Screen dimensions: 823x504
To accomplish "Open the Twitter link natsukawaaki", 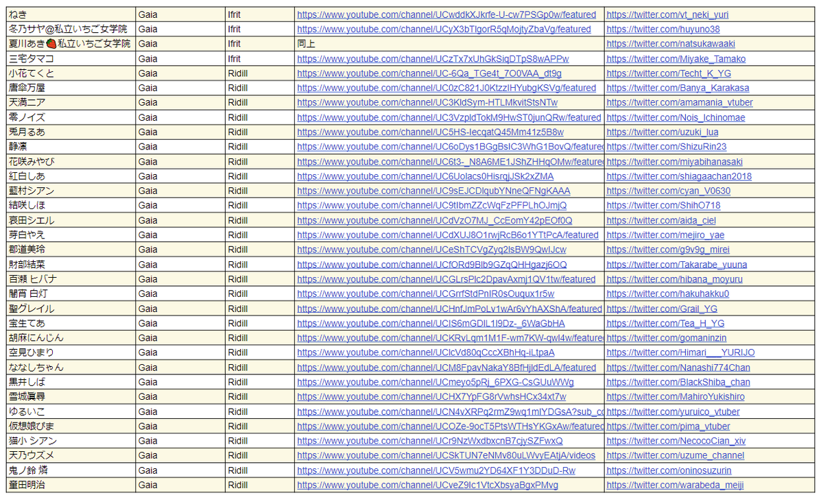I will coord(671,44).
